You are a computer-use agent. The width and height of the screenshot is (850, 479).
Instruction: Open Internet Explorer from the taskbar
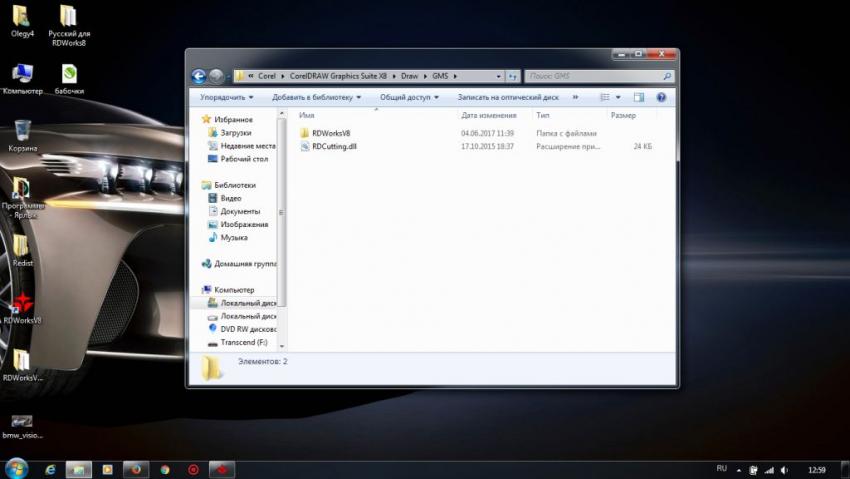point(48,468)
